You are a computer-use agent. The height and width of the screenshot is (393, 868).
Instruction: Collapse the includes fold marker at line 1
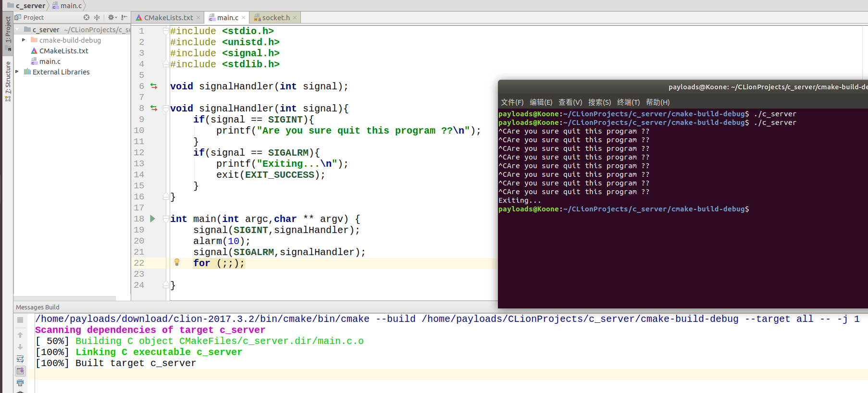click(x=166, y=31)
